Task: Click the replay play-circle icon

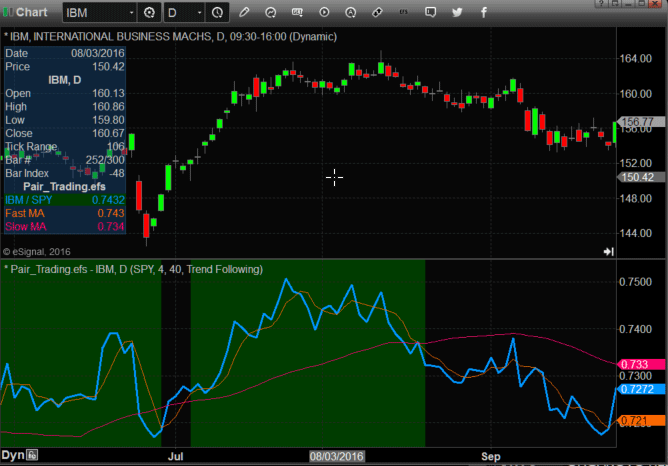Action: pyautogui.click(x=324, y=12)
